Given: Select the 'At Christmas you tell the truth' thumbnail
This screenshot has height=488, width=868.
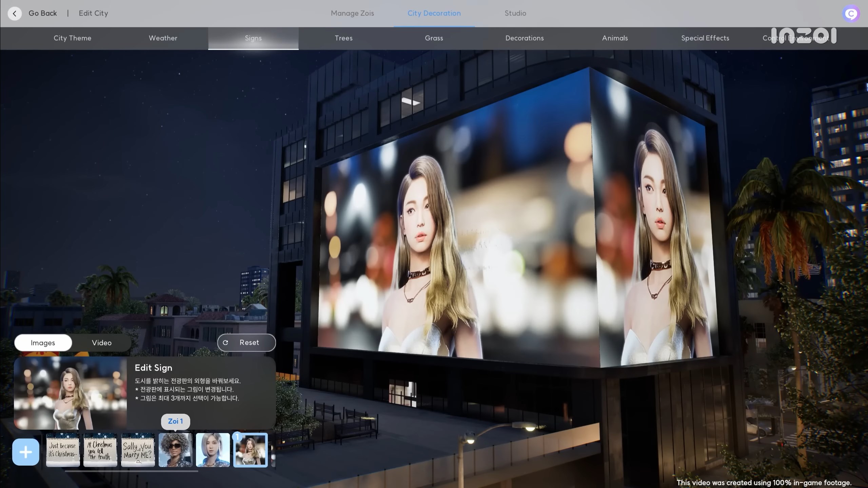Looking at the screenshot, I should pyautogui.click(x=100, y=450).
